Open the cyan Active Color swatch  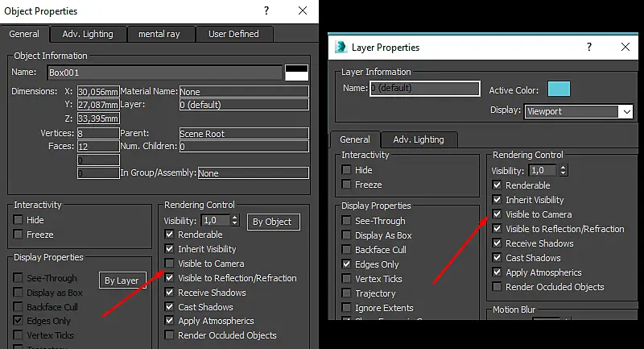pos(559,89)
